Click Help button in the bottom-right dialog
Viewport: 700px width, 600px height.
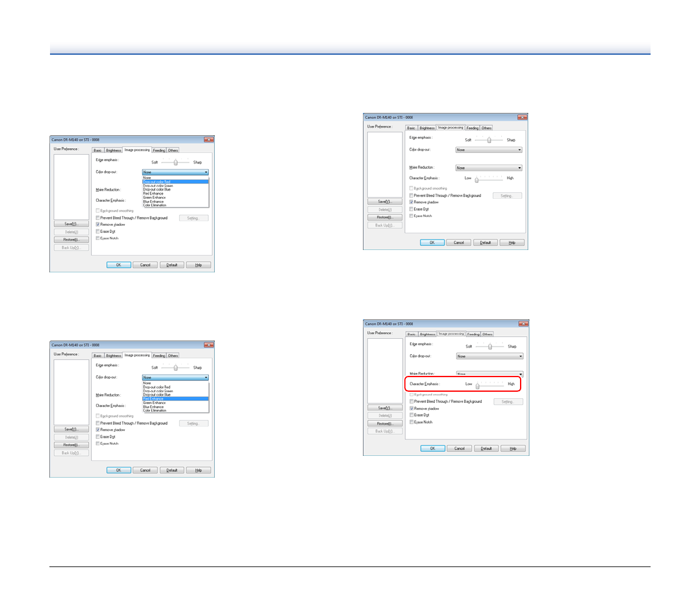click(x=512, y=448)
